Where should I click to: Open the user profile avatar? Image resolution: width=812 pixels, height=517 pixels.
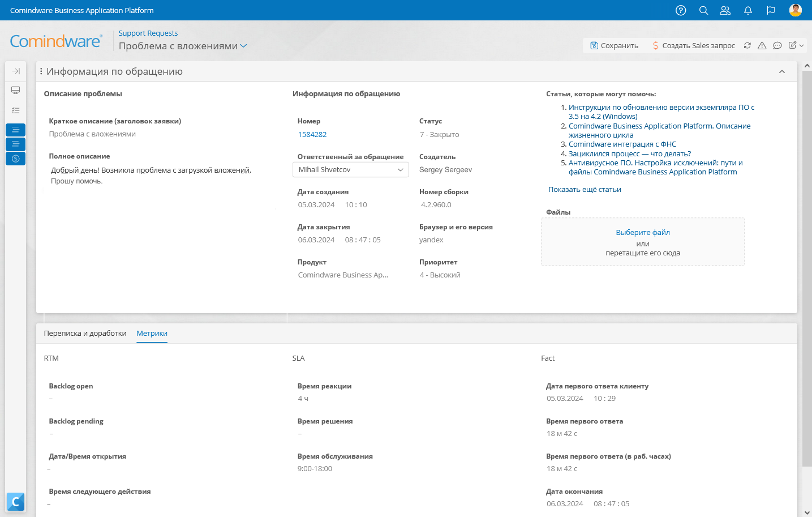pos(796,10)
